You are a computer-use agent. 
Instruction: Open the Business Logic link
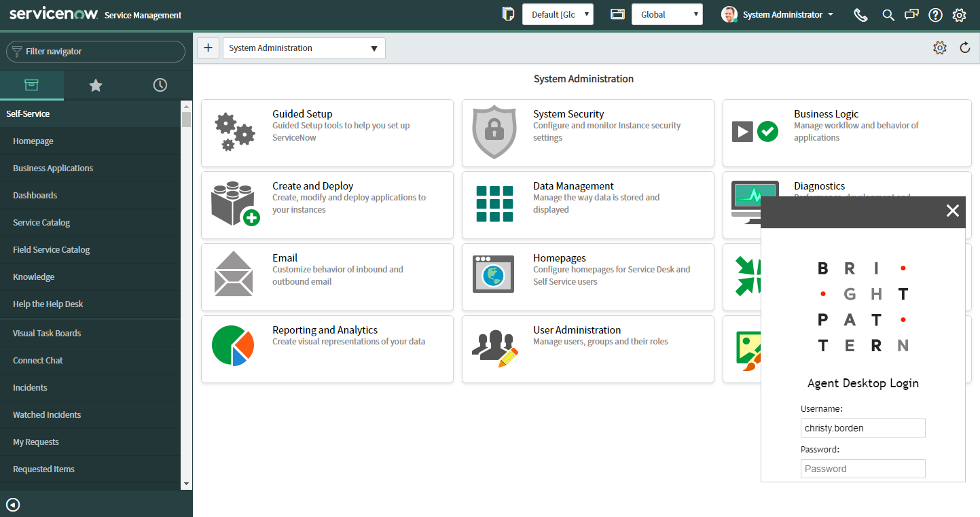(x=826, y=114)
